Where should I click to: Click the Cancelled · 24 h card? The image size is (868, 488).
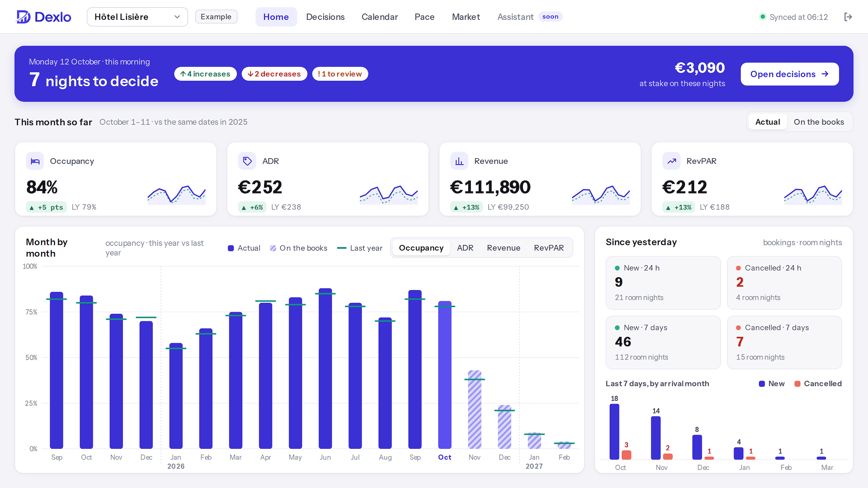click(x=784, y=283)
